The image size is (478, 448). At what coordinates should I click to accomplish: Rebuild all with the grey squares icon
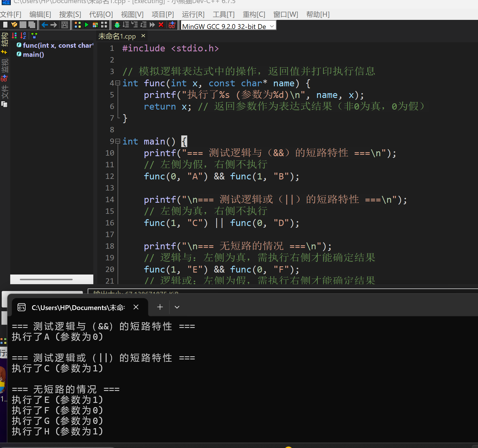(x=104, y=25)
